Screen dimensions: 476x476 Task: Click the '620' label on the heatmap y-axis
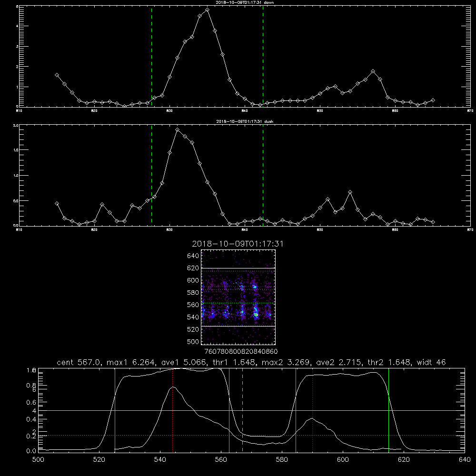193,268
